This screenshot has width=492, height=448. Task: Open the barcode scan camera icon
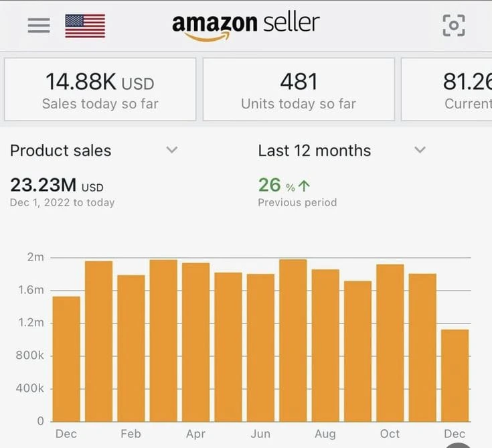click(x=453, y=25)
